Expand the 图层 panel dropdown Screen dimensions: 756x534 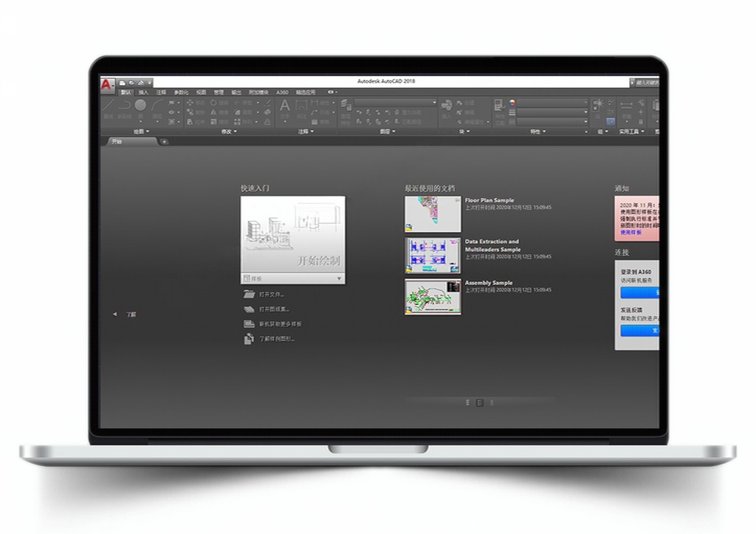[x=388, y=131]
